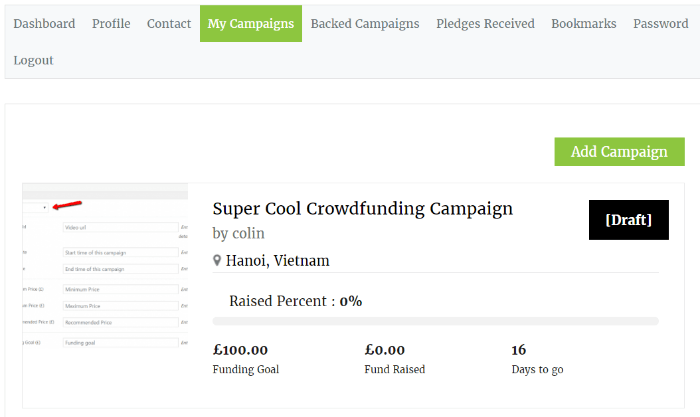Click the raised percent progress bar

click(435, 321)
